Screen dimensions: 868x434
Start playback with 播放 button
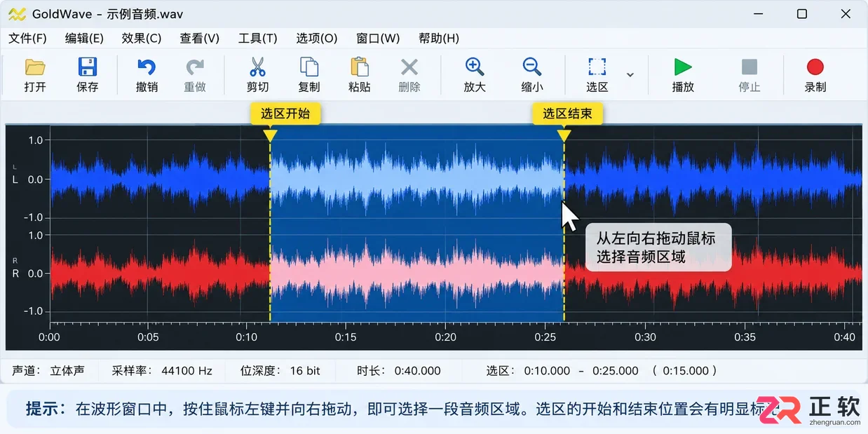tap(683, 67)
